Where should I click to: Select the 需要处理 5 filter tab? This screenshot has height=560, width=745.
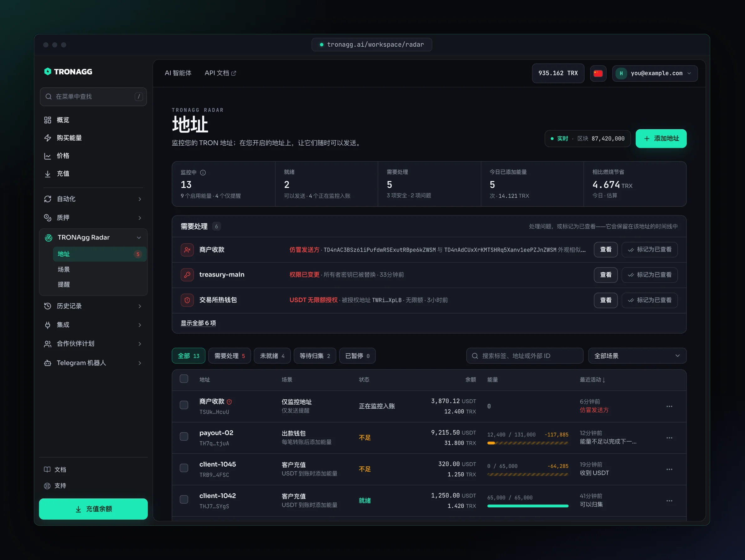pyautogui.click(x=229, y=356)
